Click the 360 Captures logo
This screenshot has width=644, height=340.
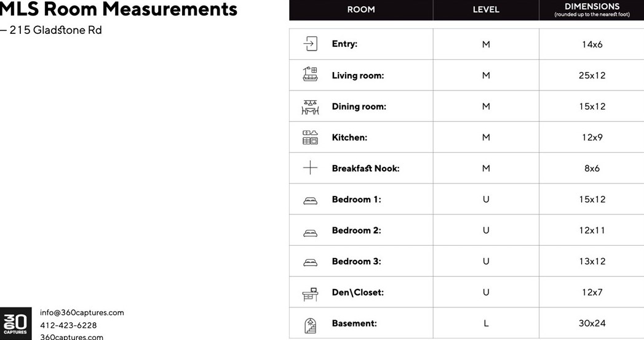[15, 322]
